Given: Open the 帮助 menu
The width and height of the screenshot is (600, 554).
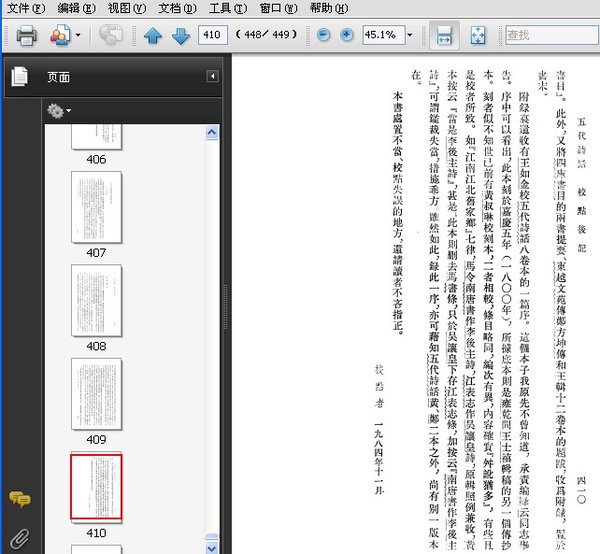Looking at the screenshot, I should [329, 8].
